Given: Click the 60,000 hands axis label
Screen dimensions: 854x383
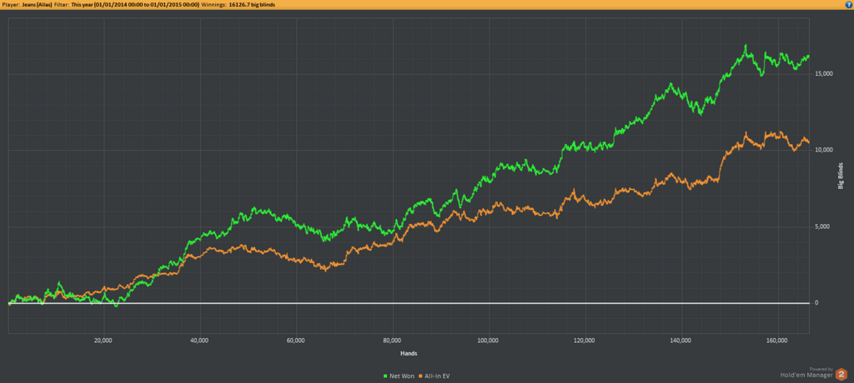Looking at the screenshot, I should coord(296,341).
